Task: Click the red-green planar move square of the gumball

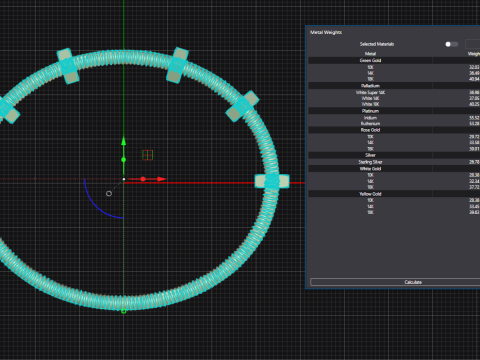Action: 148,155
